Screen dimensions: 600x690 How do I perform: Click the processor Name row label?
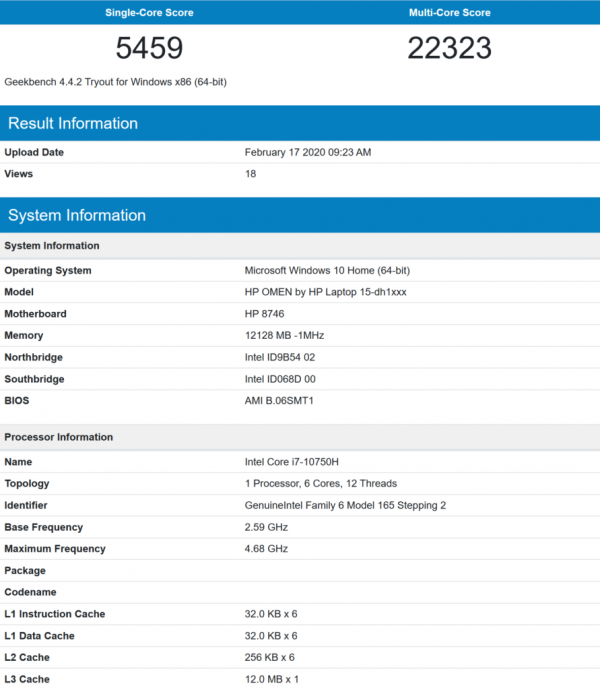tap(18, 462)
